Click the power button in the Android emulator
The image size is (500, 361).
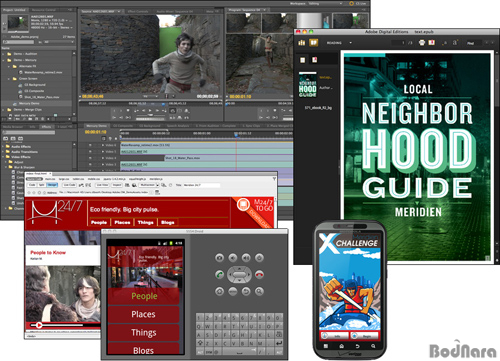(259, 258)
